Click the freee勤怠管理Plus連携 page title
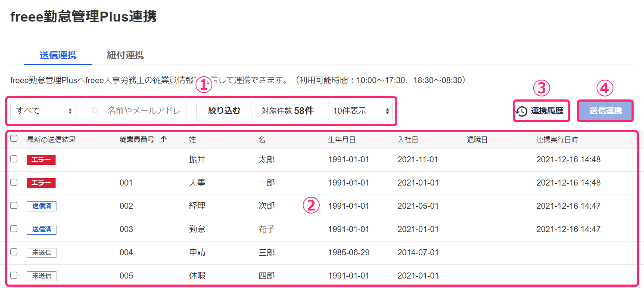The height and width of the screenshot is (288, 644). pyautogui.click(x=83, y=17)
